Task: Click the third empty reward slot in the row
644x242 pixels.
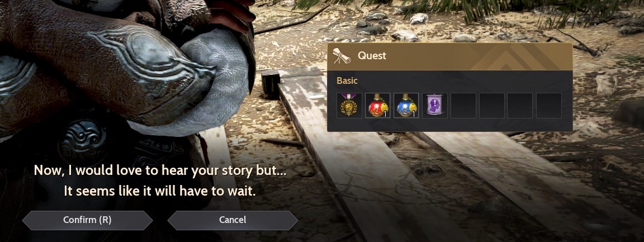Action: pos(520,106)
